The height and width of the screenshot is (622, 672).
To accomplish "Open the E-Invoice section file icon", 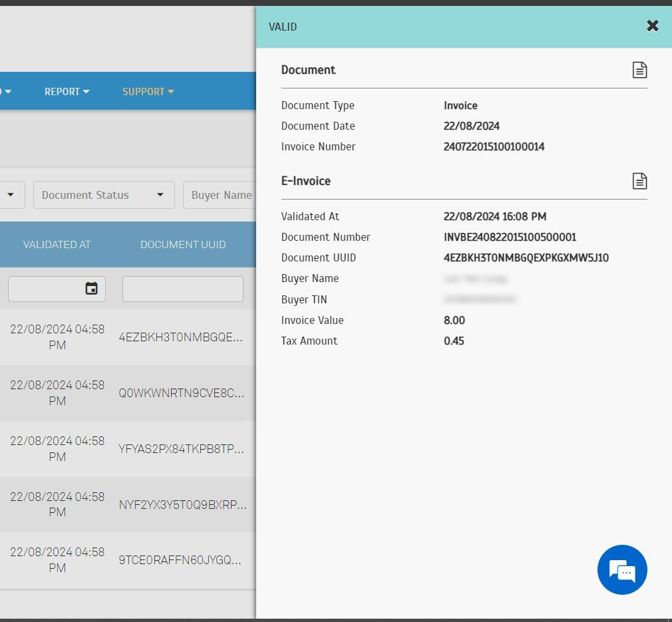I will click(639, 181).
